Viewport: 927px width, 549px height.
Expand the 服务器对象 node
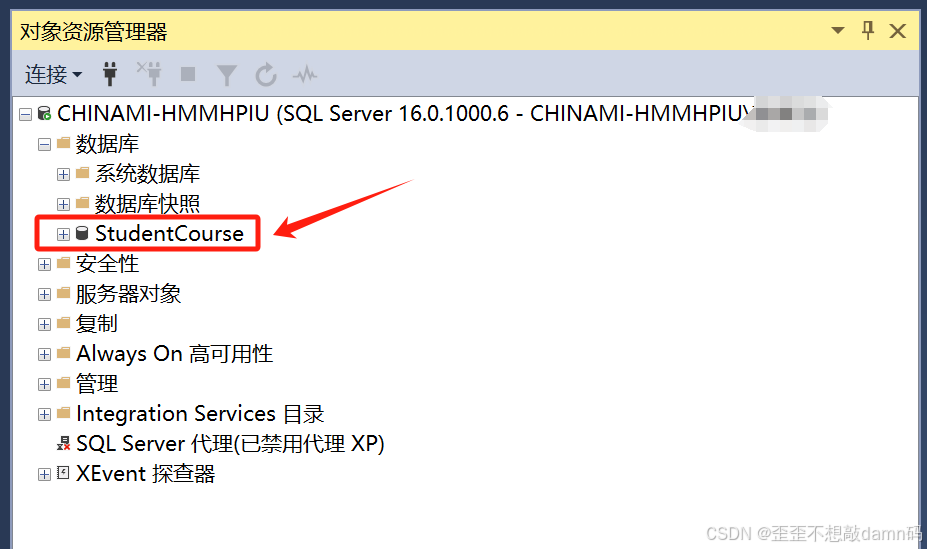[x=44, y=294]
